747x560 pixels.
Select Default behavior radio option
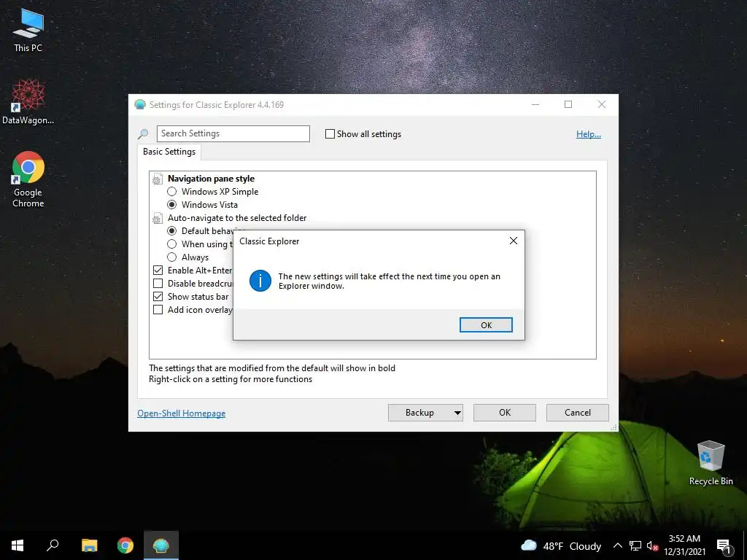click(x=172, y=231)
